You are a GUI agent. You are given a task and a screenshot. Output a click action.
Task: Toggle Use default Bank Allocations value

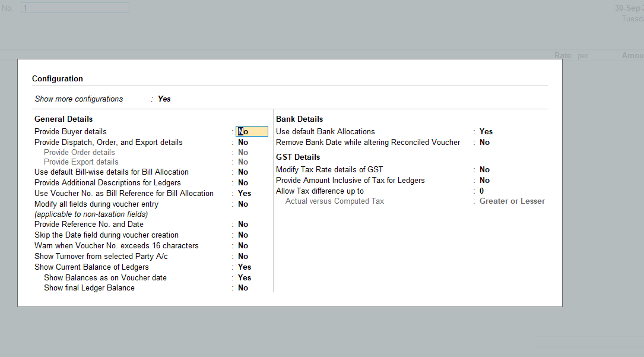pos(486,131)
